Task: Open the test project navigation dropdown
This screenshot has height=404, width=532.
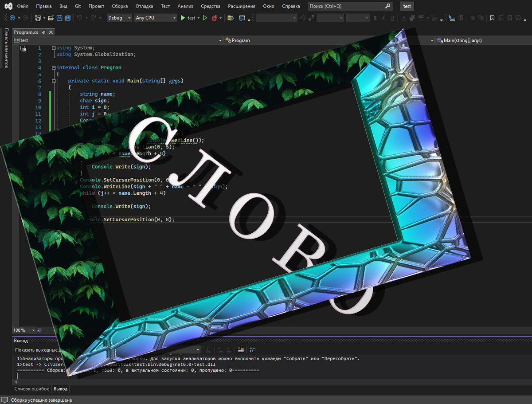Action: point(118,40)
